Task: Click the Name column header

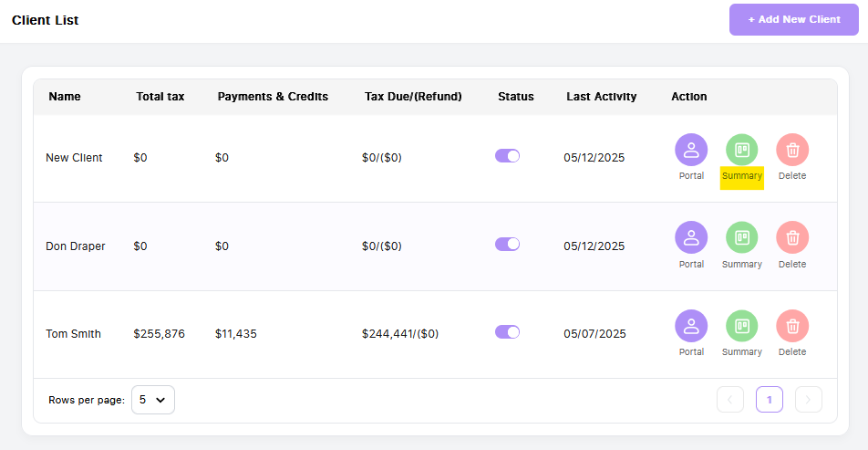Action: (64, 97)
